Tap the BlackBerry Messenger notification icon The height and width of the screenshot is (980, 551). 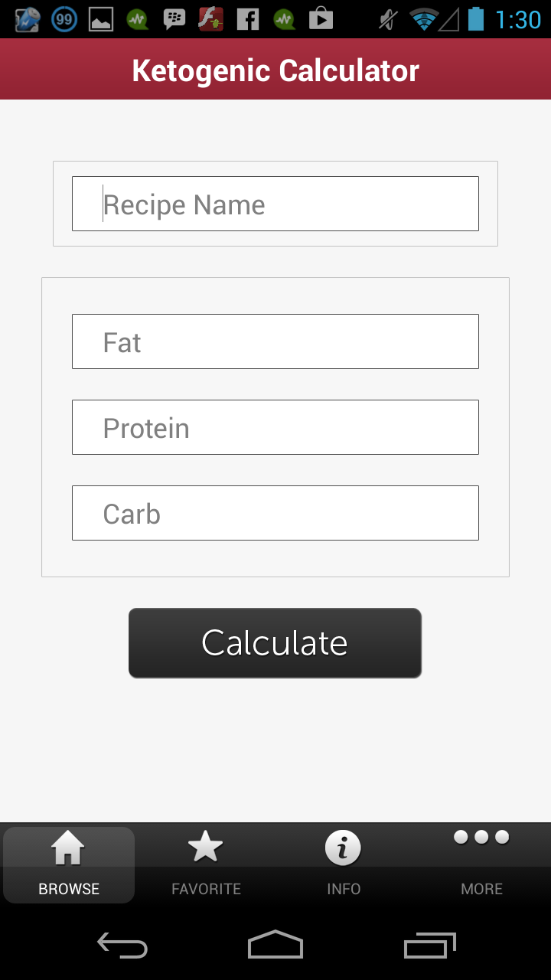click(174, 19)
